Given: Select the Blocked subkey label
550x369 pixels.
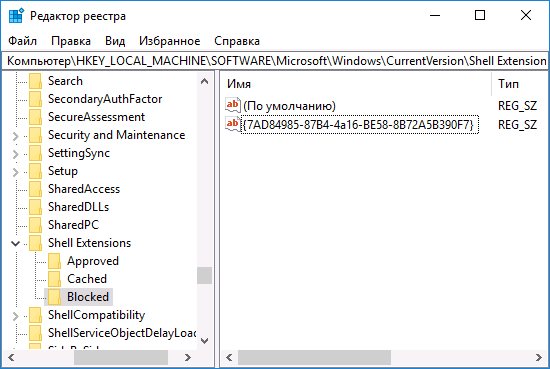Looking at the screenshot, I should tap(88, 297).
